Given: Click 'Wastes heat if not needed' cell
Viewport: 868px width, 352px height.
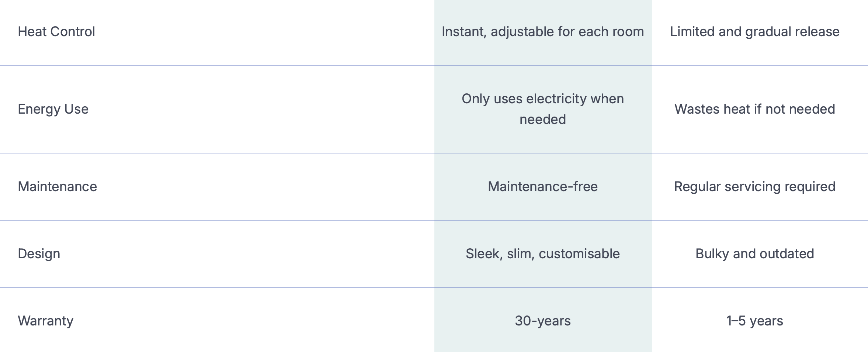Looking at the screenshot, I should tap(754, 109).
